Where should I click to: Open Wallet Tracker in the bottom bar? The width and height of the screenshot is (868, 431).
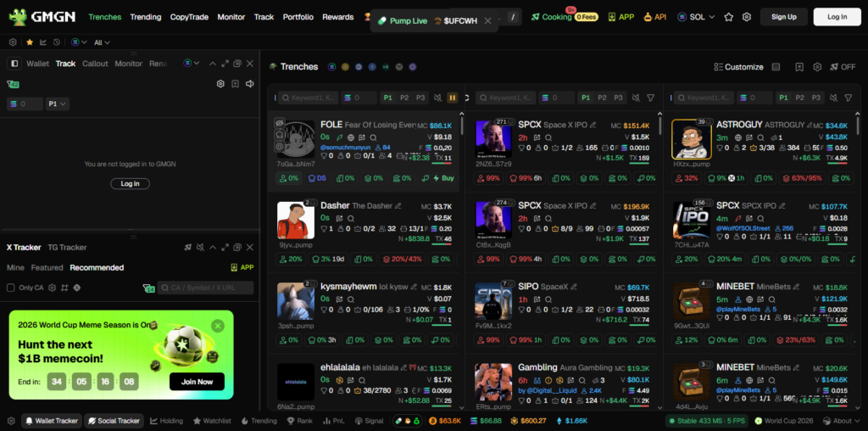[x=52, y=421]
